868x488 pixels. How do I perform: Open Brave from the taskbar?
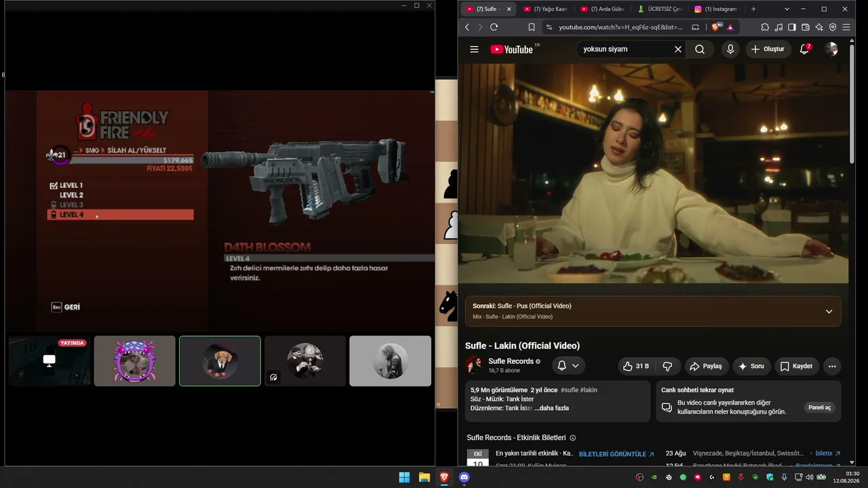[x=444, y=477]
